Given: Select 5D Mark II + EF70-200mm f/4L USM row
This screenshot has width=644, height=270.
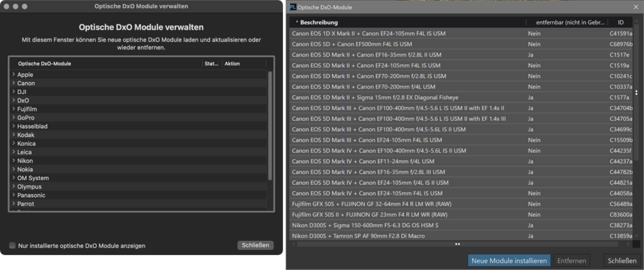Looking at the screenshot, I should [462, 87].
